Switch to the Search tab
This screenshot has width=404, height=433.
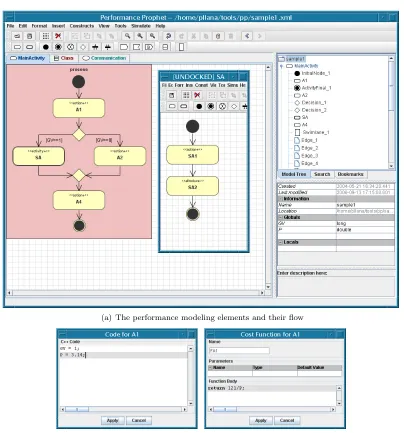point(322,174)
